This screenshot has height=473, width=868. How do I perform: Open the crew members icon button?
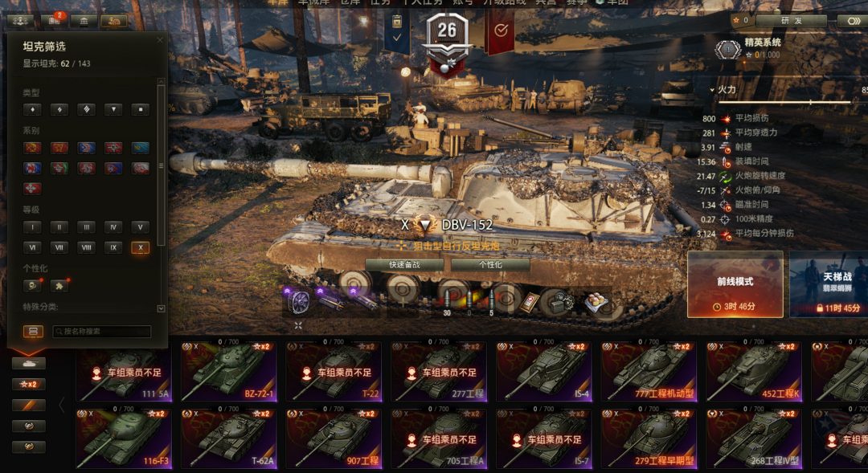point(20,21)
